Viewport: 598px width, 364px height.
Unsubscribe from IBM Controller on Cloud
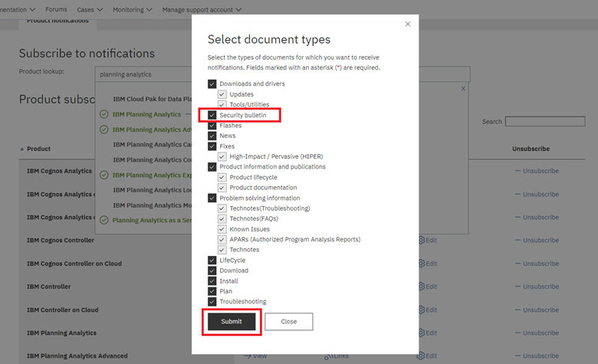(x=537, y=310)
